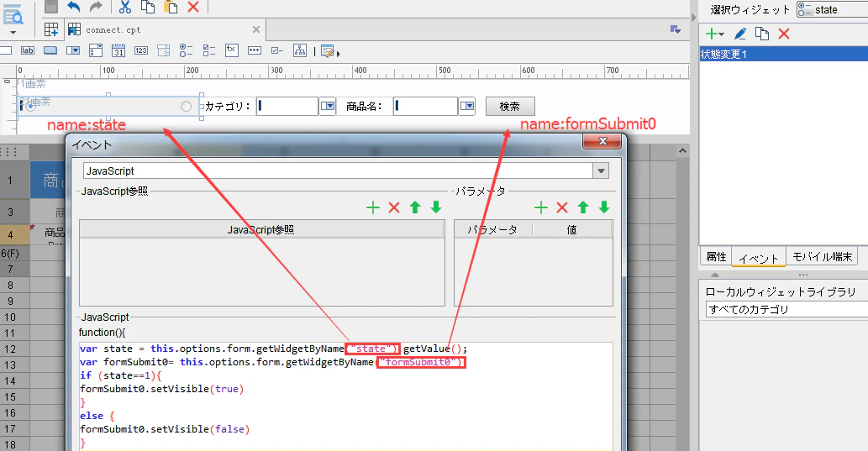Switch to the 属性 tab
Screen dimensions: 868x451
[x=716, y=257]
